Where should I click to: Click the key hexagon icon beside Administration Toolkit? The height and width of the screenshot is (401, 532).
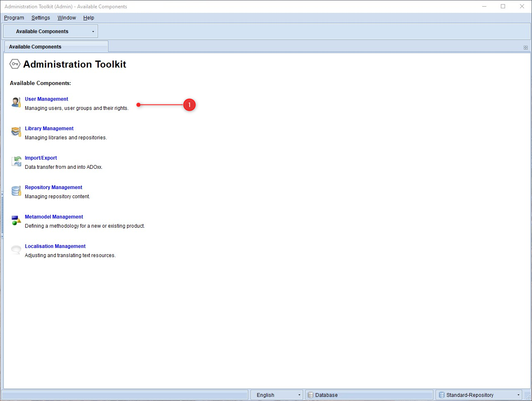[15, 64]
